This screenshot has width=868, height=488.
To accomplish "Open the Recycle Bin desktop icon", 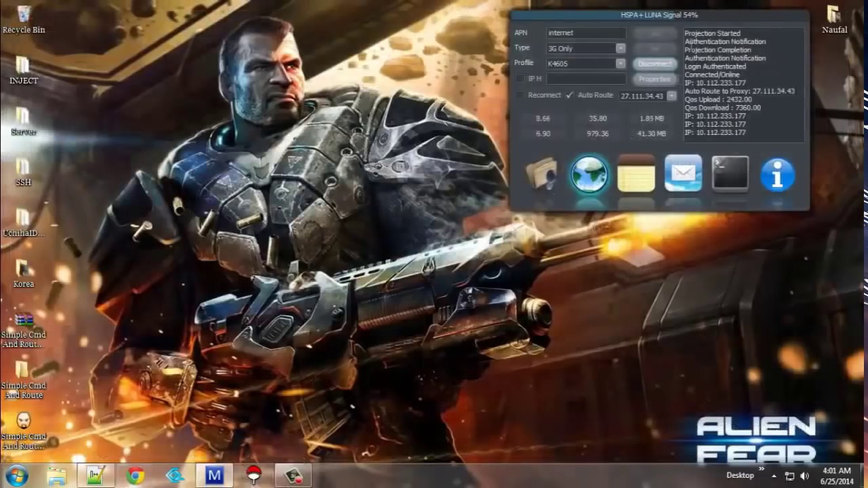I will pos(24,20).
